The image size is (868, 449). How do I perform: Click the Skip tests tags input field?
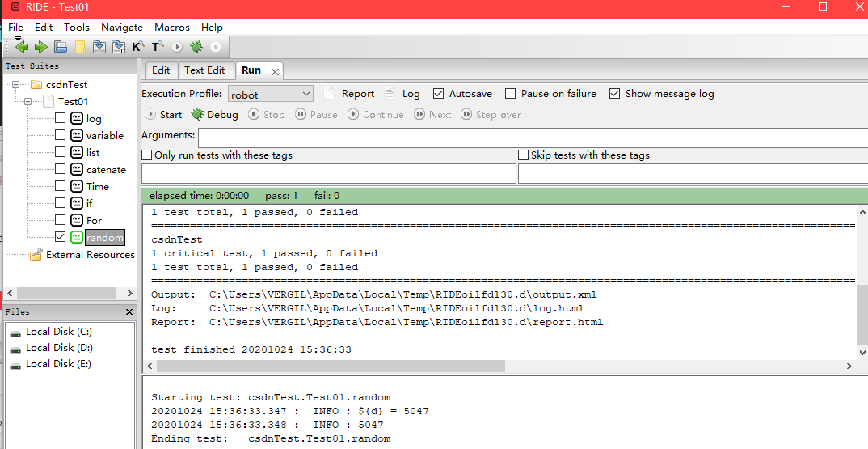coord(693,173)
